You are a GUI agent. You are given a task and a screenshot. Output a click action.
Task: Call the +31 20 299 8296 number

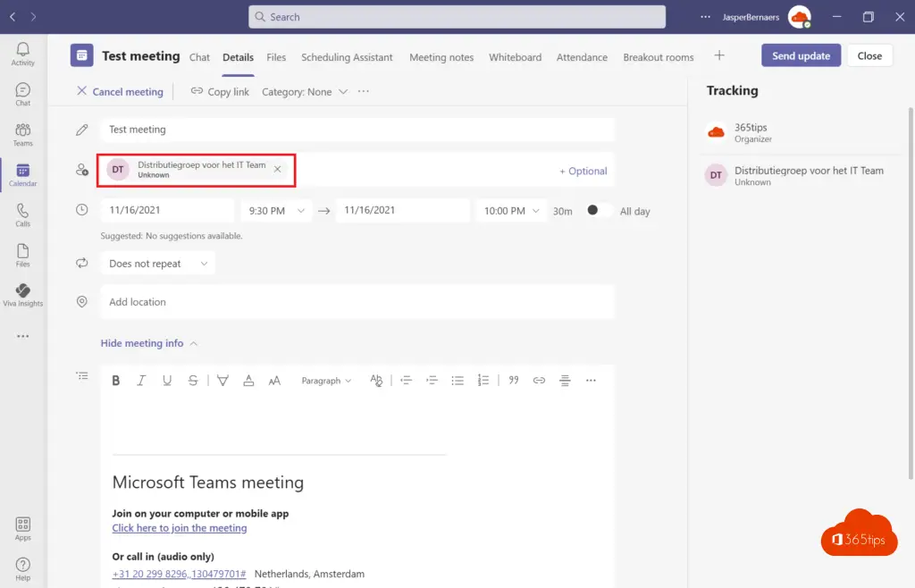pyautogui.click(x=179, y=574)
